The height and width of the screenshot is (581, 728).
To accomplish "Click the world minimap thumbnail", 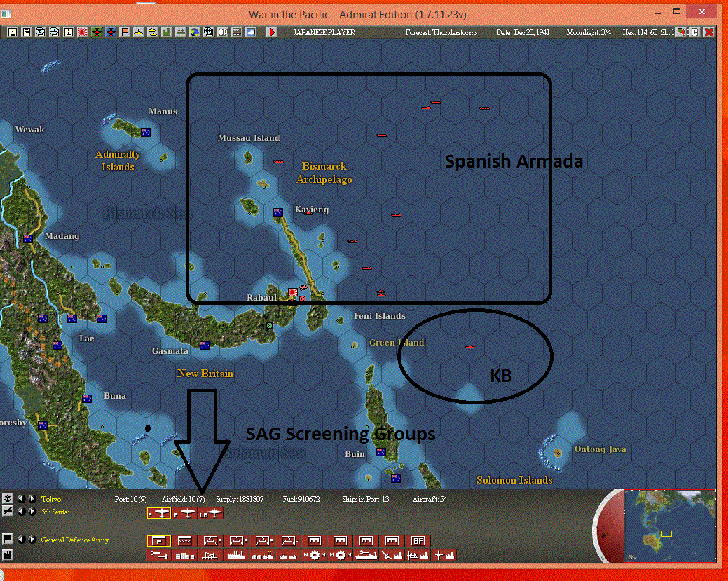I will (x=669, y=526).
